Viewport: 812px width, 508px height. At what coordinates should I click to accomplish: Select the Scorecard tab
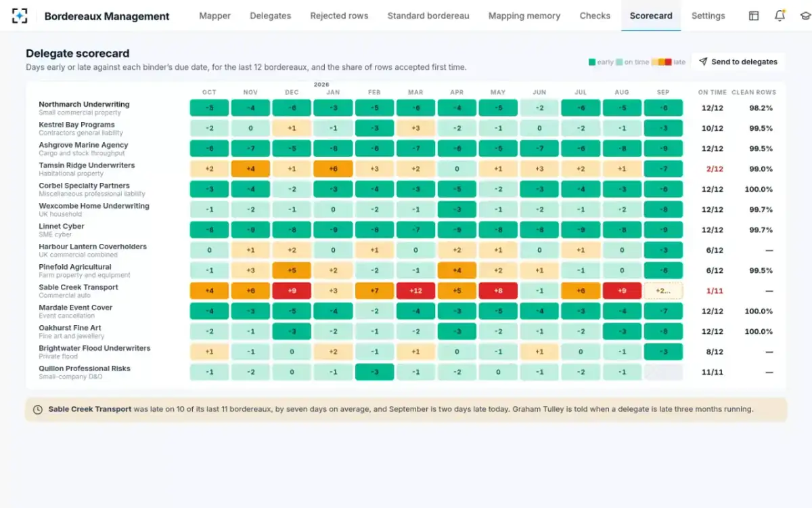tap(651, 16)
